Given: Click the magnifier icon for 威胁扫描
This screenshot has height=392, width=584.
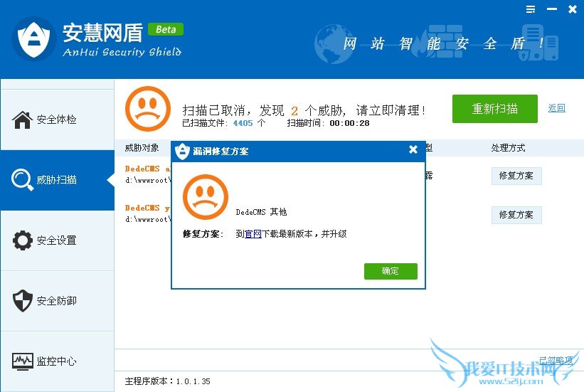Looking at the screenshot, I should pyautogui.click(x=22, y=179).
